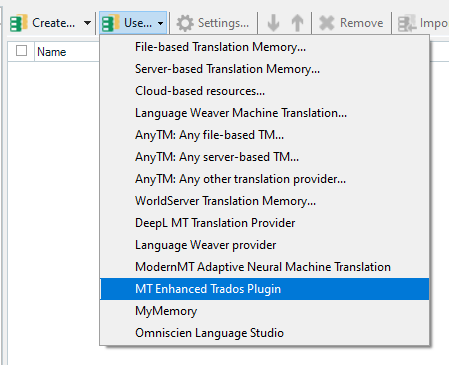This screenshot has height=365, width=449.
Task: Choose Server-based Translation Memory...
Action: click(265, 69)
